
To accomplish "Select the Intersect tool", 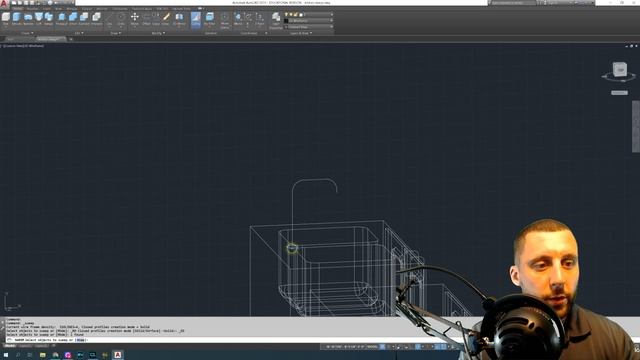I will pyautogui.click(x=97, y=18).
